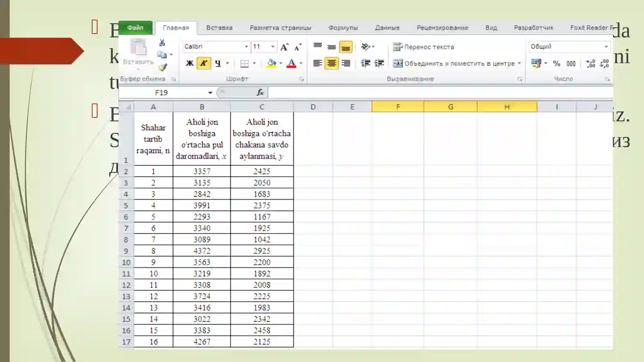The width and height of the screenshot is (644, 362).
Task: Expand the Name Box dropdown arrow
Action: point(210,93)
